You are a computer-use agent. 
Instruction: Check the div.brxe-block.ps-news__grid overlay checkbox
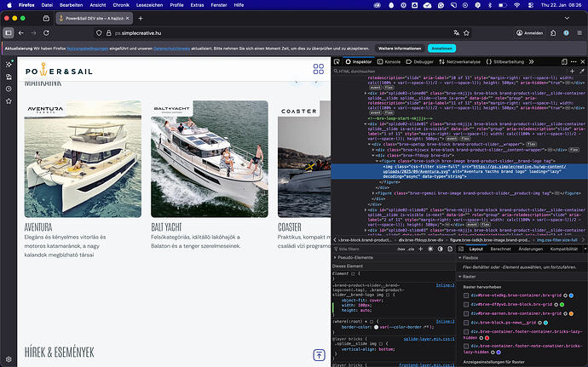465,323
